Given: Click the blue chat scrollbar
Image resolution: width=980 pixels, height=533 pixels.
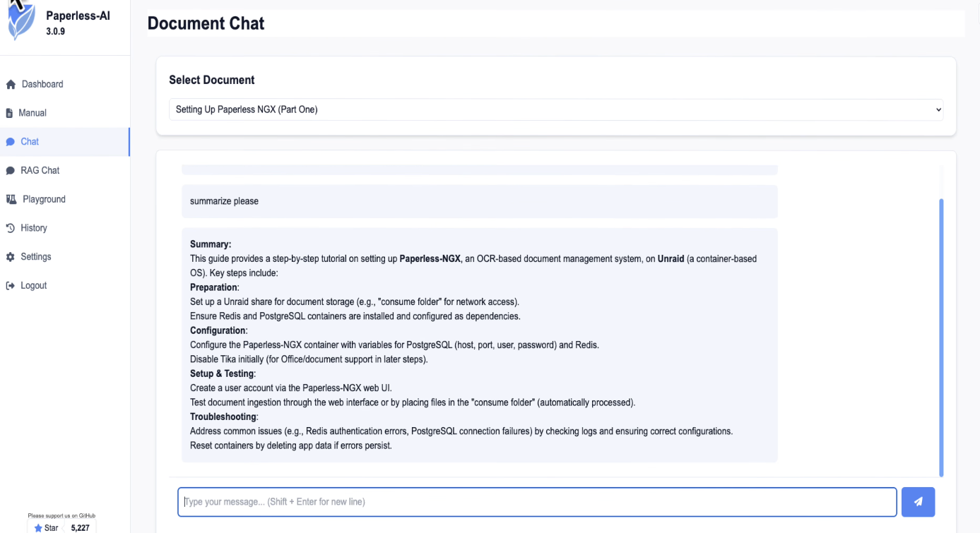Looking at the screenshot, I should [941, 337].
